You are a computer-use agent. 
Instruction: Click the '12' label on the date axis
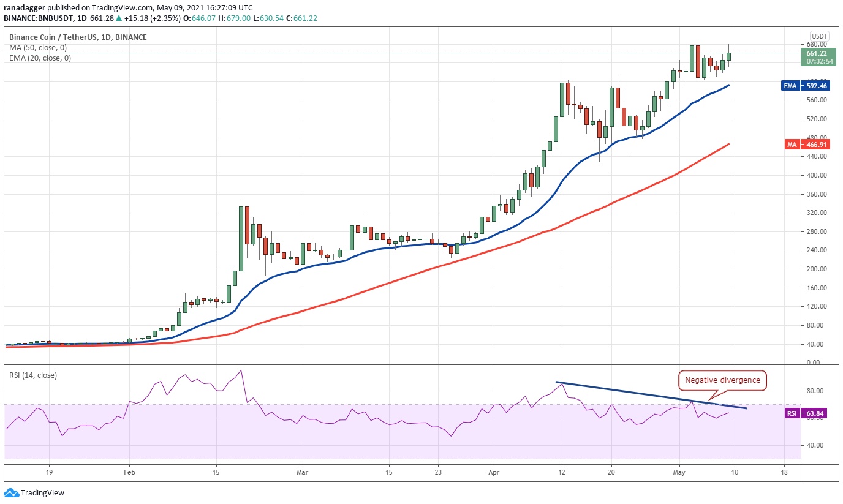561,473
